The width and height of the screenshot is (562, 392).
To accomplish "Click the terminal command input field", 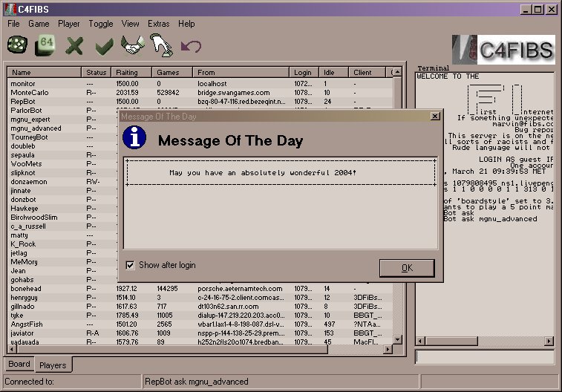I will [484, 357].
